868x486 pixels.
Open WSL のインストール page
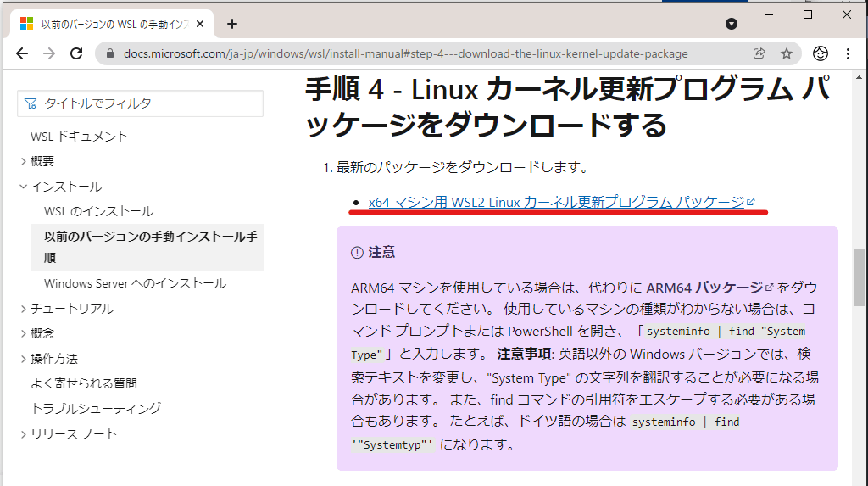(x=98, y=212)
